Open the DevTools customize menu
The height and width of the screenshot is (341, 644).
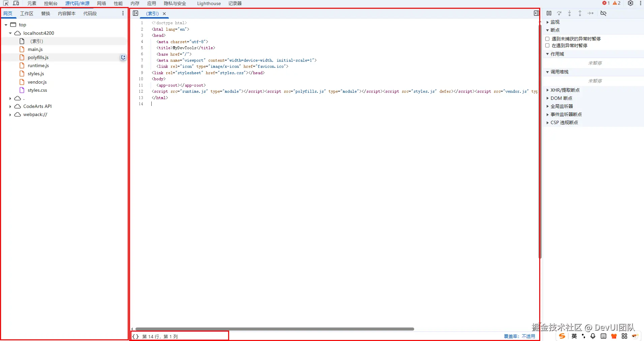point(640,3)
